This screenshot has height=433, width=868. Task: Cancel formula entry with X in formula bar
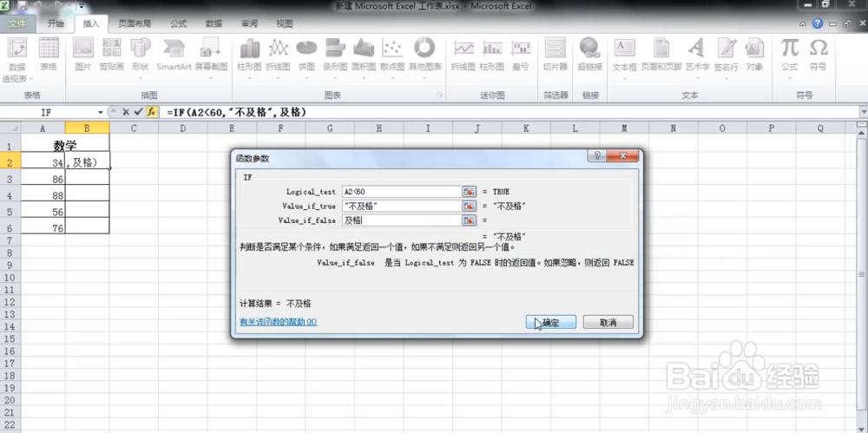click(126, 112)
